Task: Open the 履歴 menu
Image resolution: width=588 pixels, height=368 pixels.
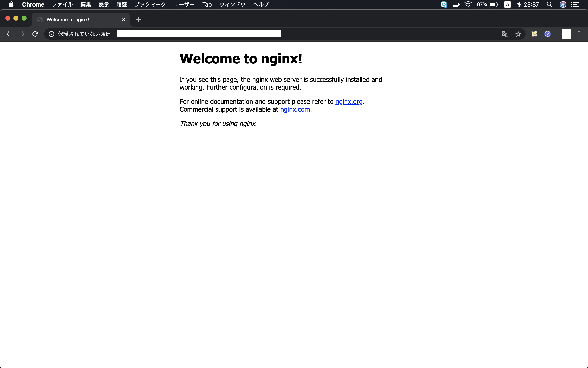Action: [121, 4]
